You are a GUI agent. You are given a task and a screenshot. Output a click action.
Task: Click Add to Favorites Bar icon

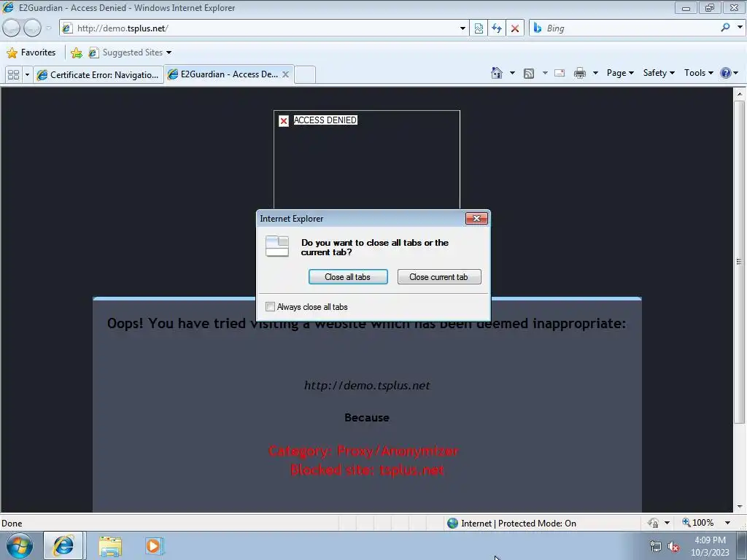(76, 52)
